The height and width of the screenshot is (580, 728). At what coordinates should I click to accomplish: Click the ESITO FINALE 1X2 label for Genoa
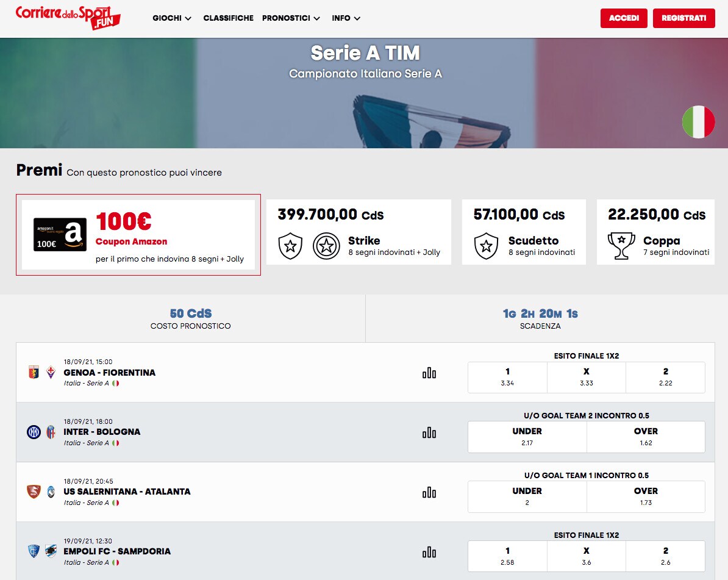pyautogui.click(x=587, y=356)
